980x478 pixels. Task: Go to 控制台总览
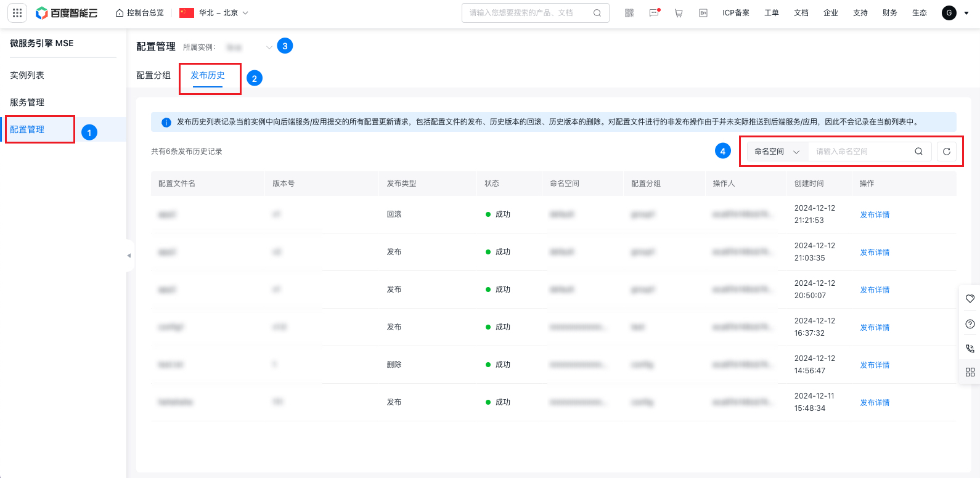[140, 13]
